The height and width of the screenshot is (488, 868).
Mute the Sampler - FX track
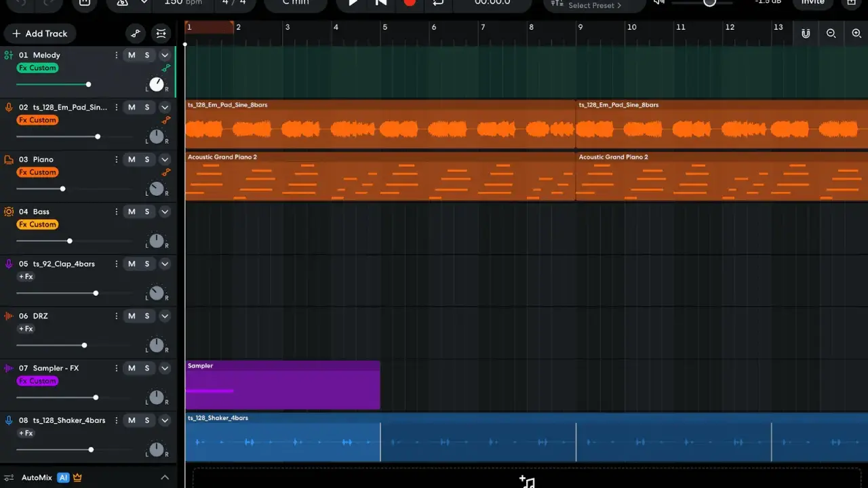click(x=132, y=368)
